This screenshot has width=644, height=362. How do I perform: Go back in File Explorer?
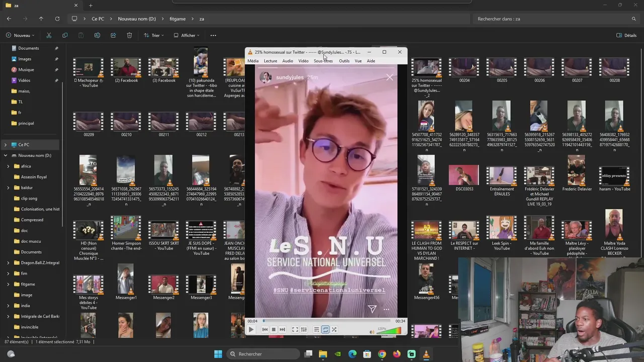pos(9,19)
